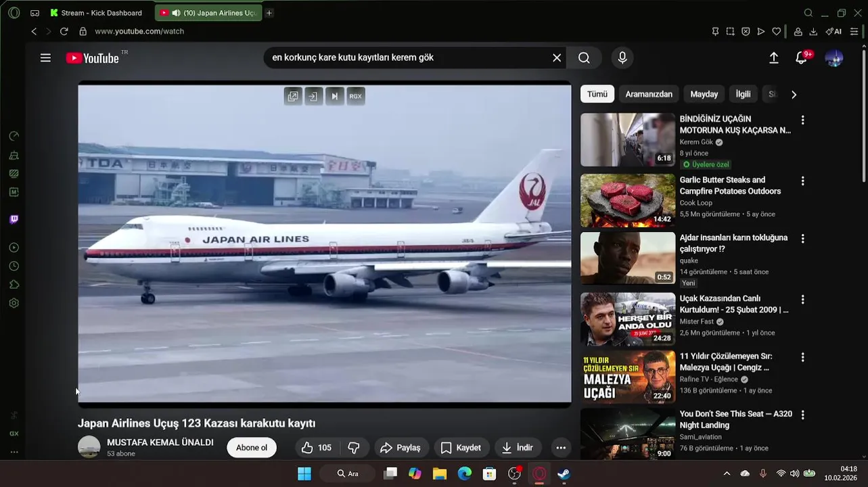The image size is (868, 487).
Task: Open Easy Setup sliders icon
Action: point(854,31)
